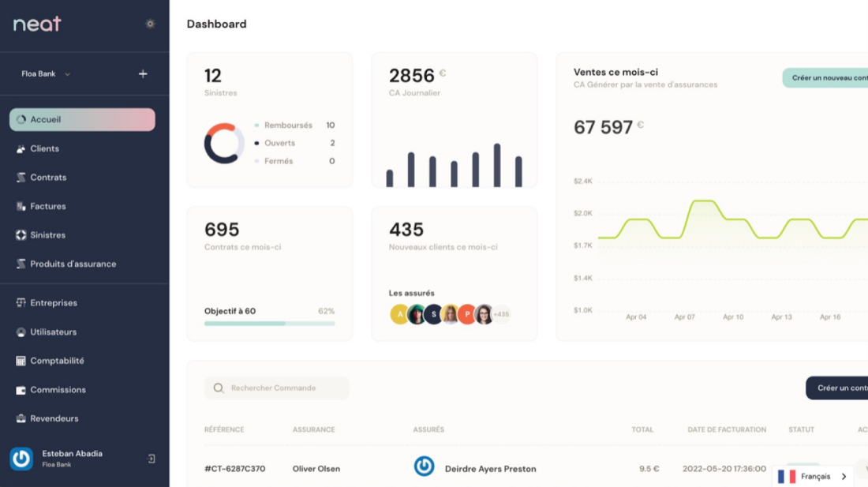868x487 pixels.
Task: Go to Contrats section
Action: pos(48,177)
